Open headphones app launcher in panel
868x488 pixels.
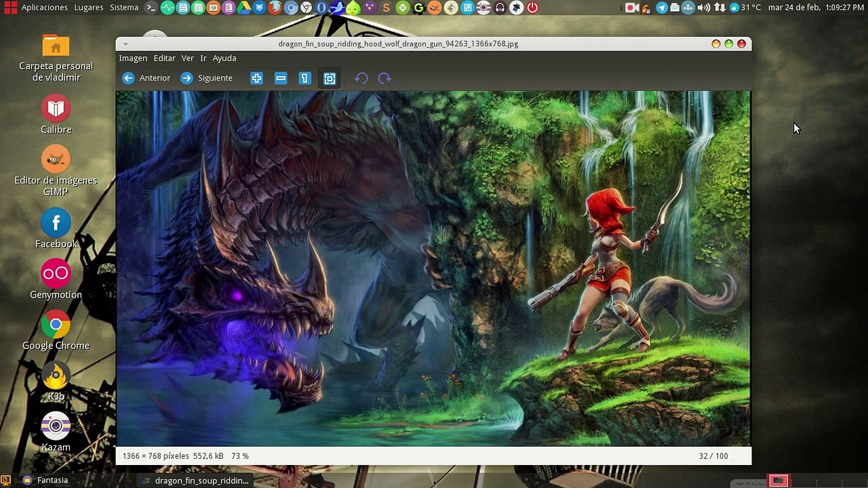(501, 7)
